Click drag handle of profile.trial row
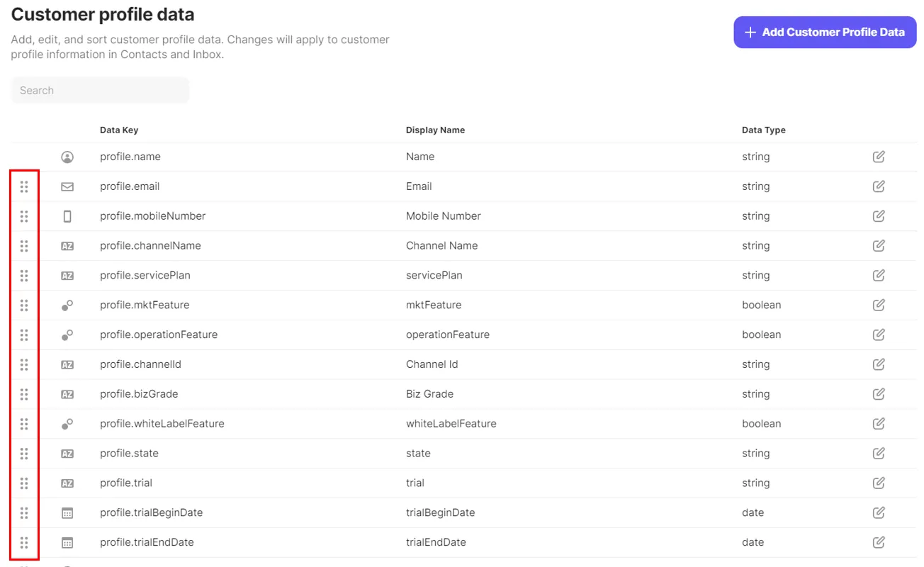Image resolution: width=924 pixels, height=567 pixels. pyautogui.click(x=24, y=483)
